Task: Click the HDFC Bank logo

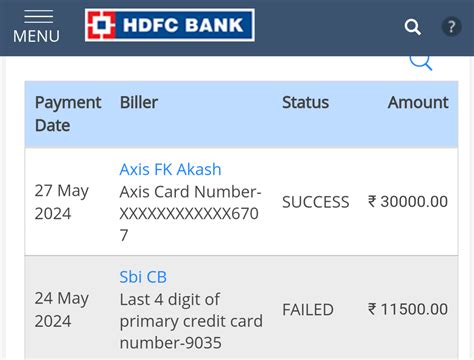Action: (x=170, y=25)
